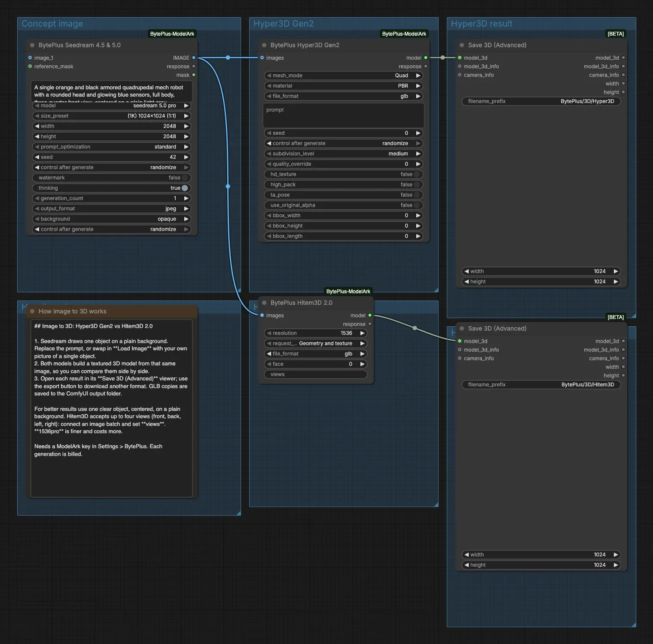Click the link midpoint between Seedream and Hyper3D
The image size is (653, 644).
click(228, 58)
